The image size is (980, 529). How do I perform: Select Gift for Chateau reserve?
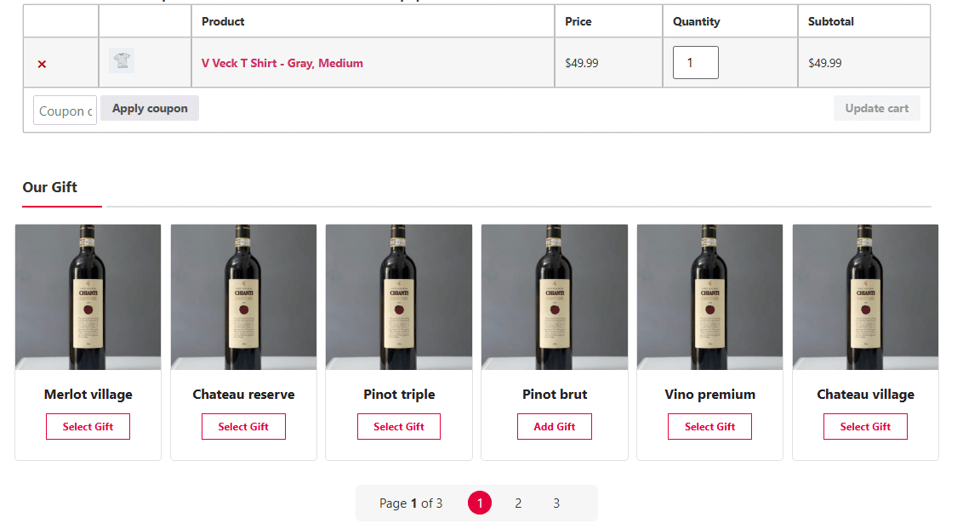coord(243,427)
